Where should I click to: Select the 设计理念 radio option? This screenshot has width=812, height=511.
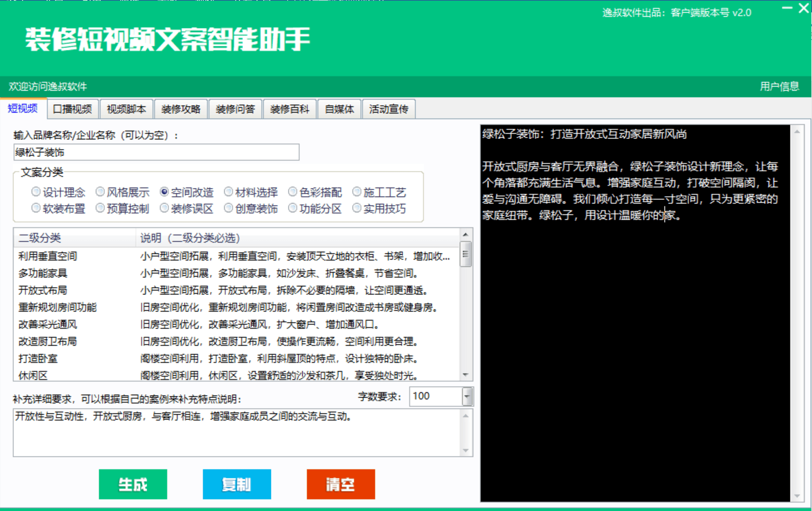pos(36,192)
